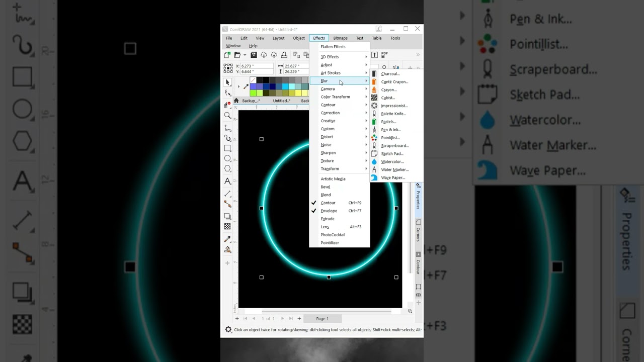
Task: Select the Color Eyedropper tool in toolbox
Action: pos(227,239)
